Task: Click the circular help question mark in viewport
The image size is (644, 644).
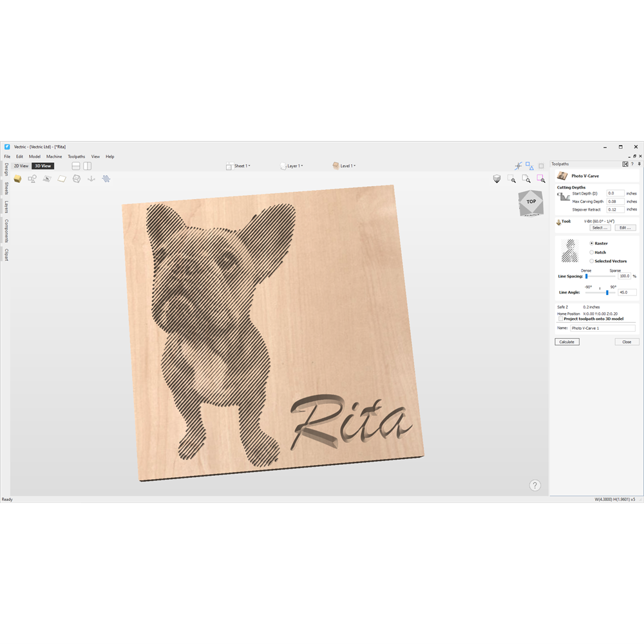Action: pyautogui.click(x=535, y=486)
